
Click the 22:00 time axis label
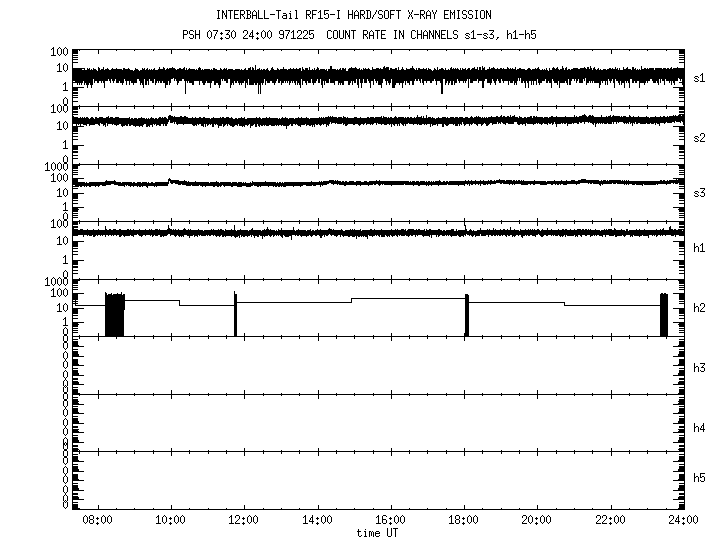610,521
